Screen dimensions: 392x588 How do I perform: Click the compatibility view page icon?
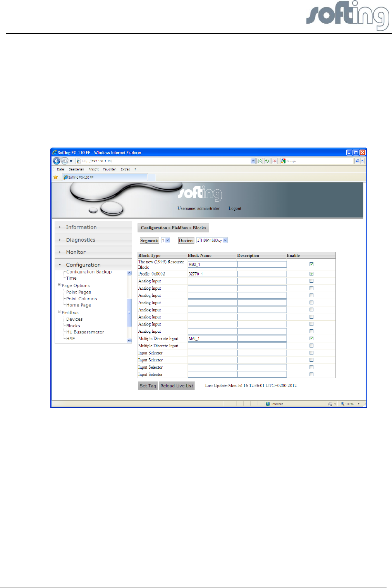[x=260, y=161]
